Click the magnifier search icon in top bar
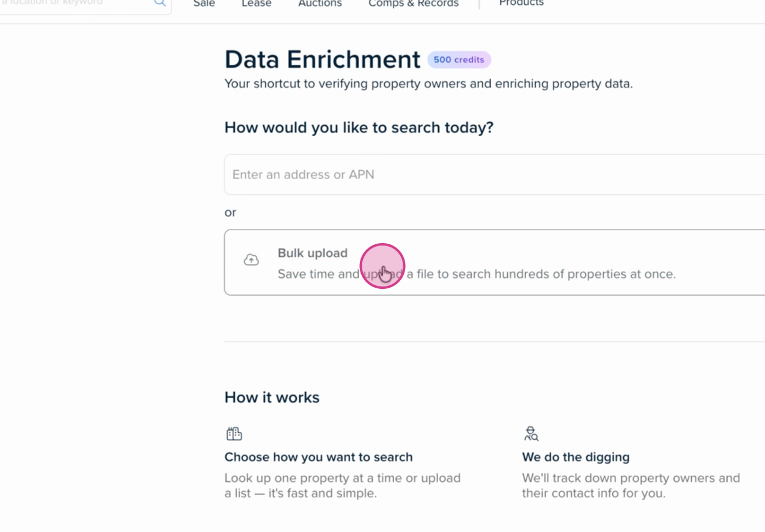 tap(159, 3)
